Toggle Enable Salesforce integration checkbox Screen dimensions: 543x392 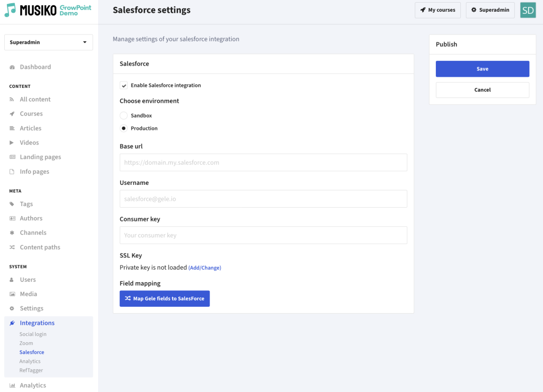coord(124,85)
